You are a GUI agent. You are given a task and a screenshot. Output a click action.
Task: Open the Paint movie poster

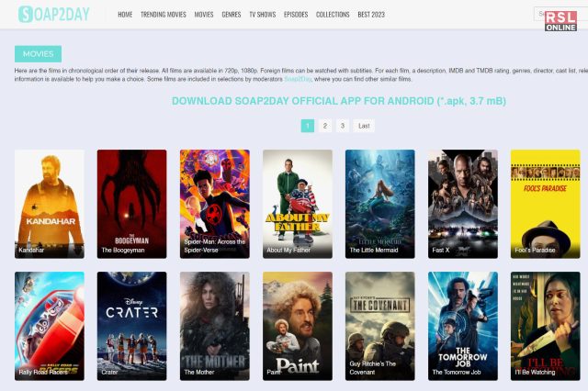pyautogui.click(x=298, y=326)
